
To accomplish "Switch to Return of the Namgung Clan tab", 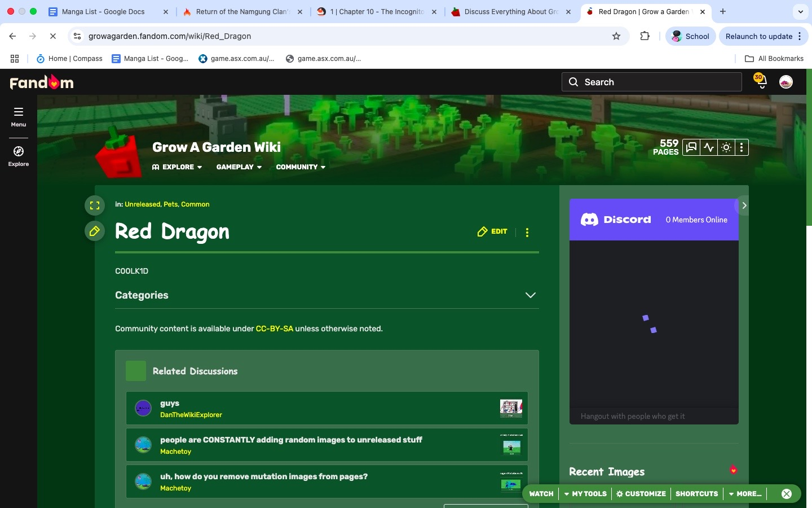I will [242, 11].
